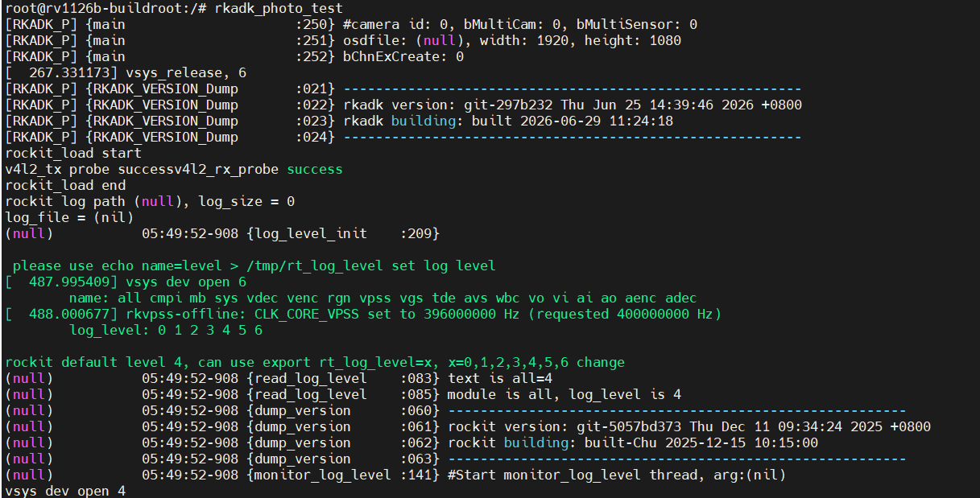Click 'please use echo name=level > /tmp/rt_log_level'
The image size is (980, 498).
coord(198,265)
